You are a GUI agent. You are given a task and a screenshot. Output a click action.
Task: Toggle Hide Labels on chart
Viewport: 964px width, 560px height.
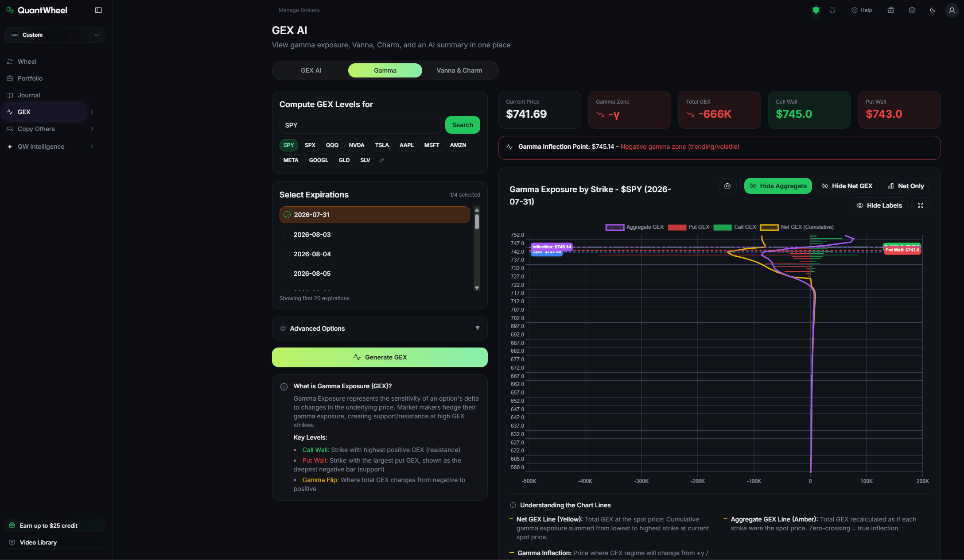[879, 205]
